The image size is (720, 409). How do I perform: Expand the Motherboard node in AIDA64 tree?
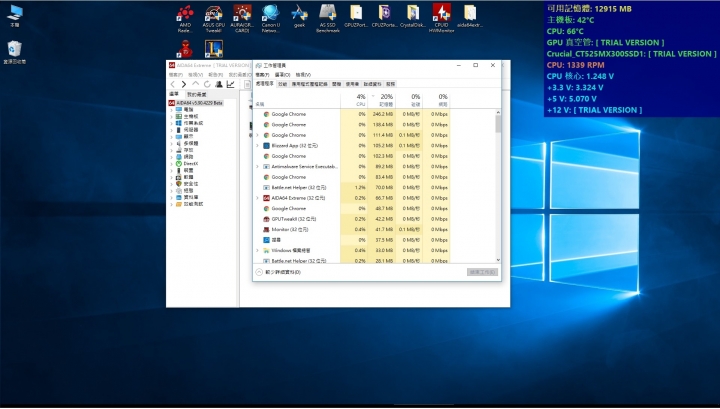click(171, 117)
